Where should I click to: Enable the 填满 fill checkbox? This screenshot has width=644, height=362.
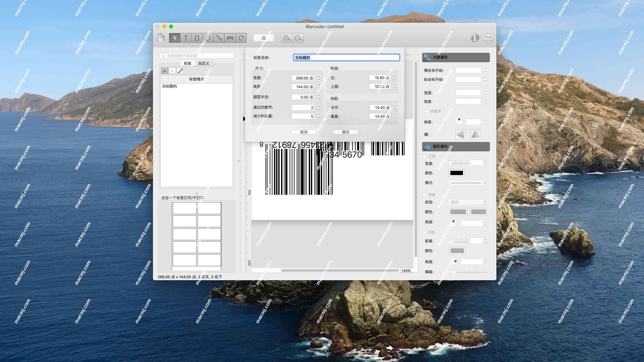pyautogui.click(x=424, y=195)
